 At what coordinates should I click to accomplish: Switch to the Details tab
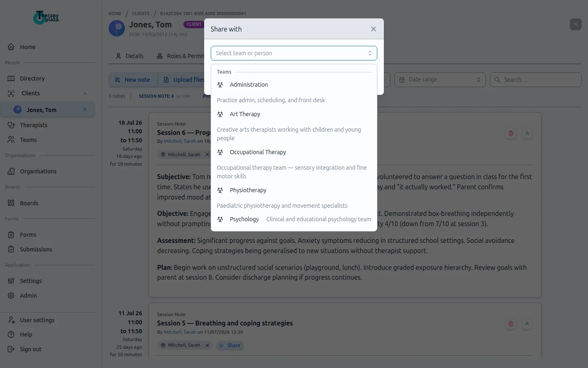(x=129, y=56)
